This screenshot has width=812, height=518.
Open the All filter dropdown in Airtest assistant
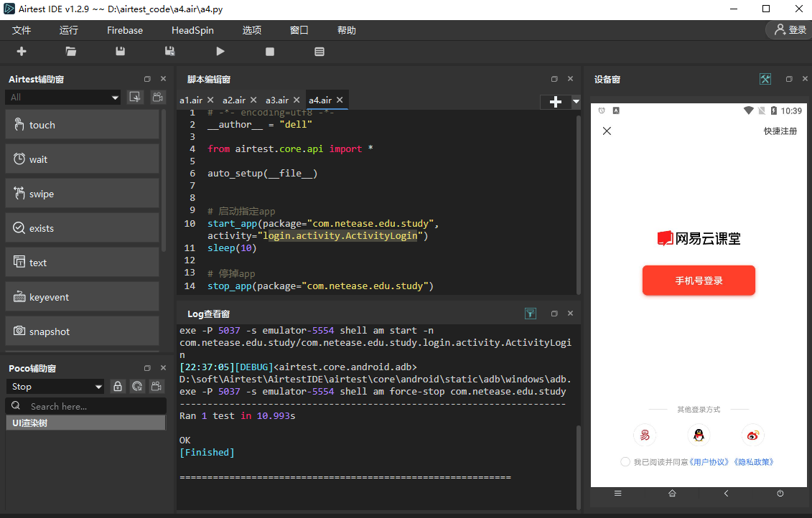point(62,98)
